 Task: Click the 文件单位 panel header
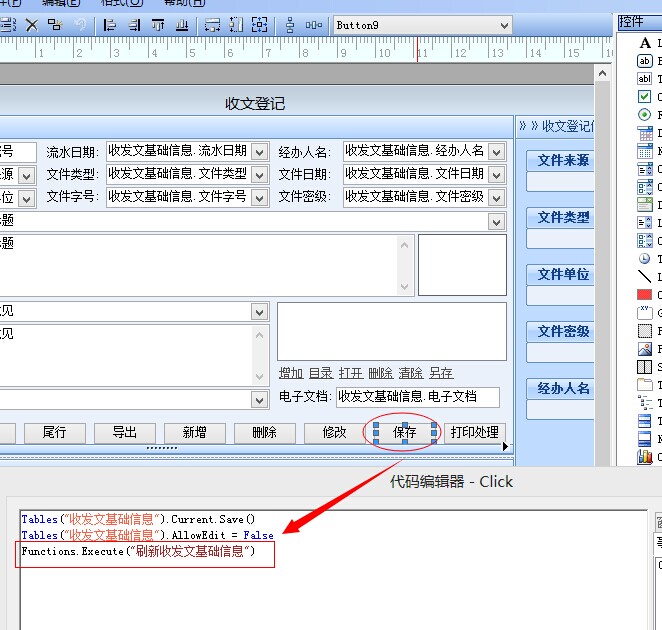coord(561,274)
